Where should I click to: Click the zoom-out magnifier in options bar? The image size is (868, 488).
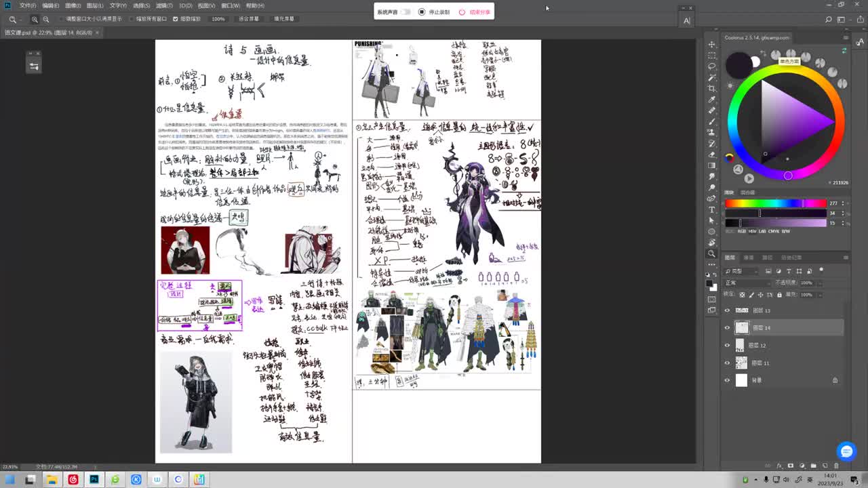pos(45,19)
